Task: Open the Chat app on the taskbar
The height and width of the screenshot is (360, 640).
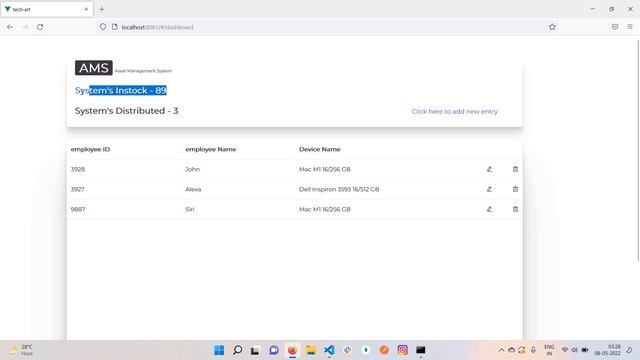Action: click(x=274, y=350)
